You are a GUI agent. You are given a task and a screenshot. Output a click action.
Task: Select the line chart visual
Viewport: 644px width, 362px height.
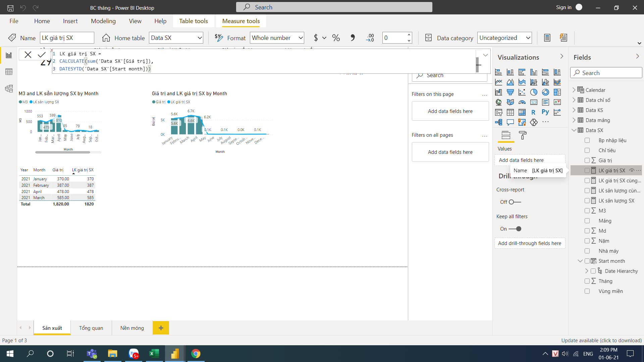tap(498, 82)
